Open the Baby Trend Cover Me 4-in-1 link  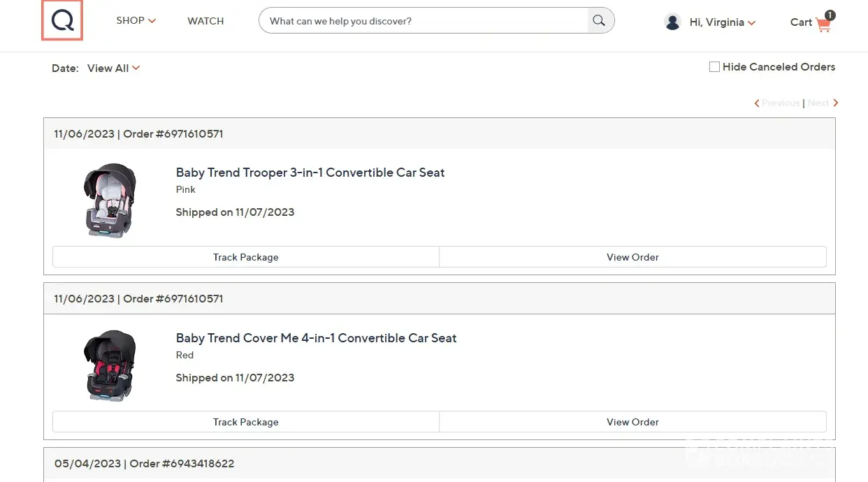(316, 338)
